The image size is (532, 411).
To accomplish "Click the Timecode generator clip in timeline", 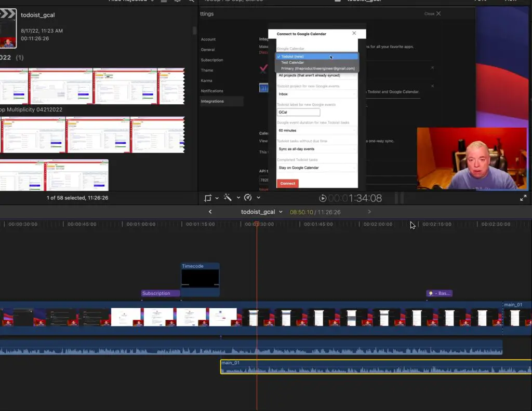I will tap(200, 279).
